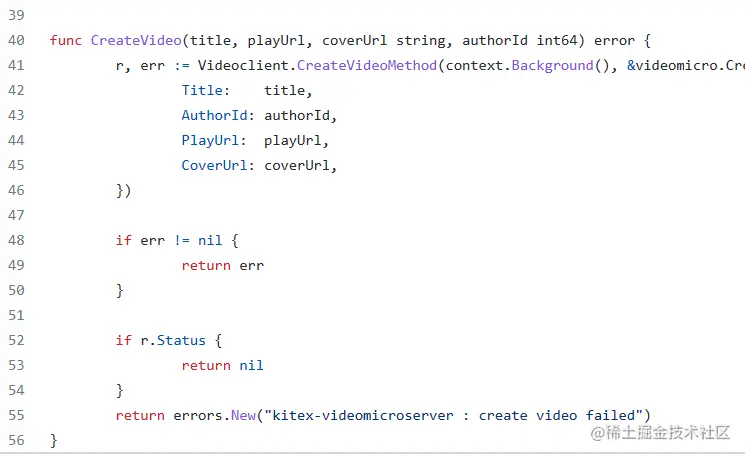Click the 'nil' keyword on line 48
The height and width of the screenshot is (456, 745).
pyautogui.click(x=210, y=240)
